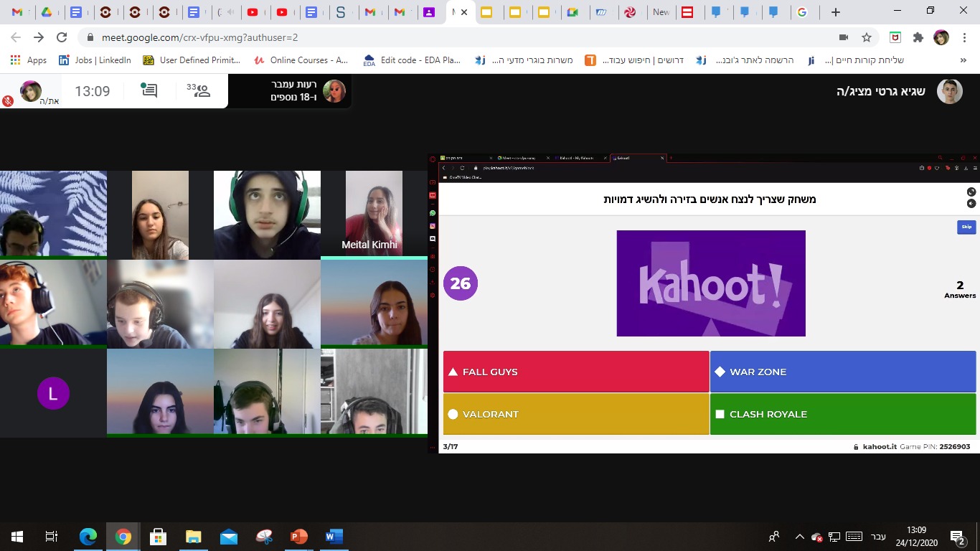Open Task View on the taskbar
This screenshot has height=551, width=980.
point(52,536)
